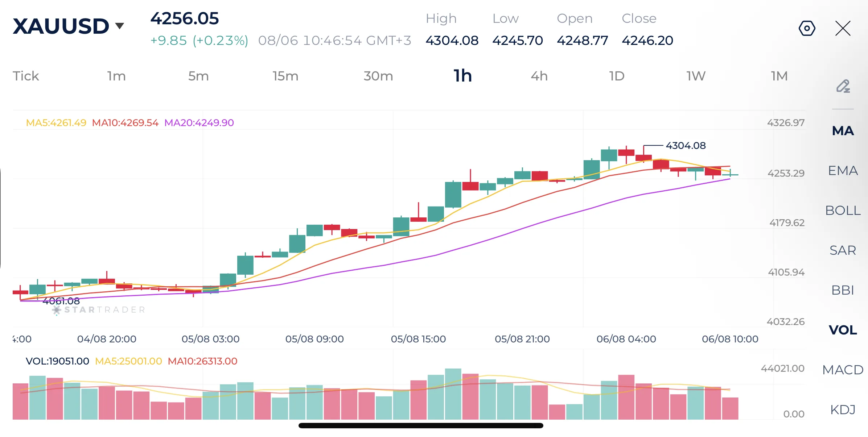The image size is (868, 437).
Task: Switch to the 30m timeframe
Action: [x=378, y=76]
